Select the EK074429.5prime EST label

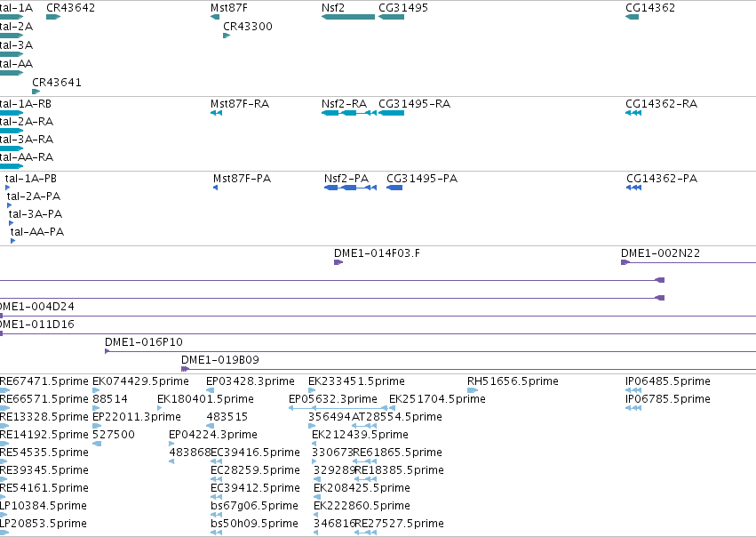pyautogui.click(x=140, y=381)
